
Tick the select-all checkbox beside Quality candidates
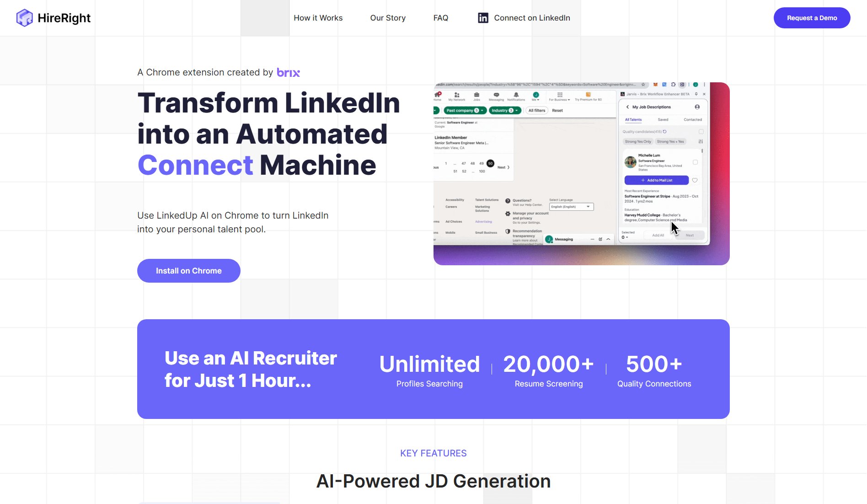click(x=701, y=132)
